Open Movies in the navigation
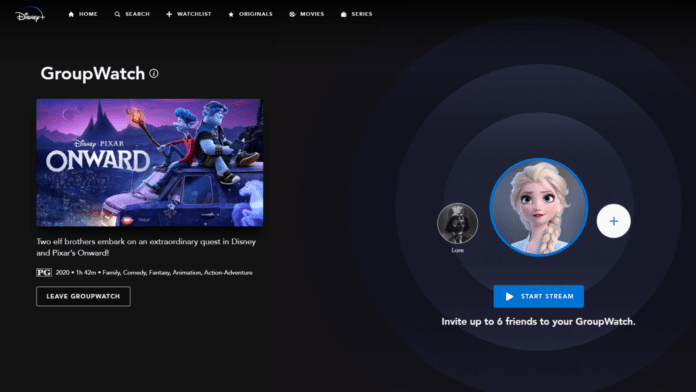696x392 pixels. coord(307,14)
